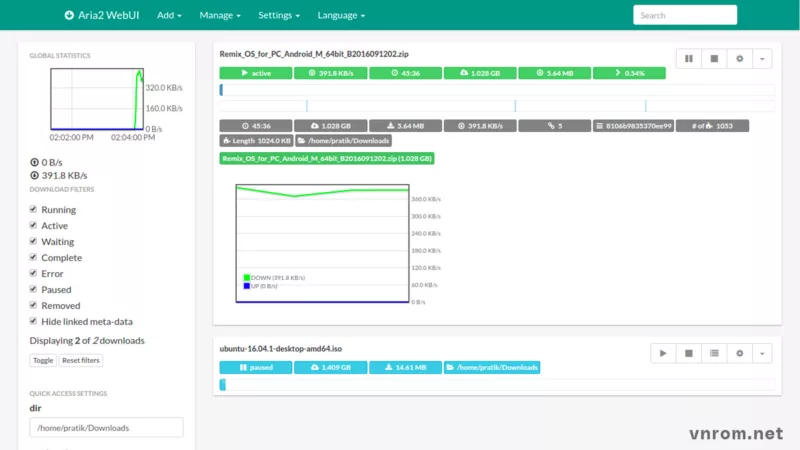Viewport: 800px width, 450px height.
Task: Click blue 1.409 GB size badge
Action: 330,367
